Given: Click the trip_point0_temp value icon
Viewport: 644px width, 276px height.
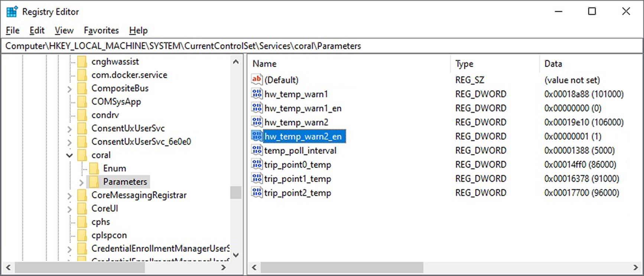Looking at the screenshot, I should click(257, 164).
